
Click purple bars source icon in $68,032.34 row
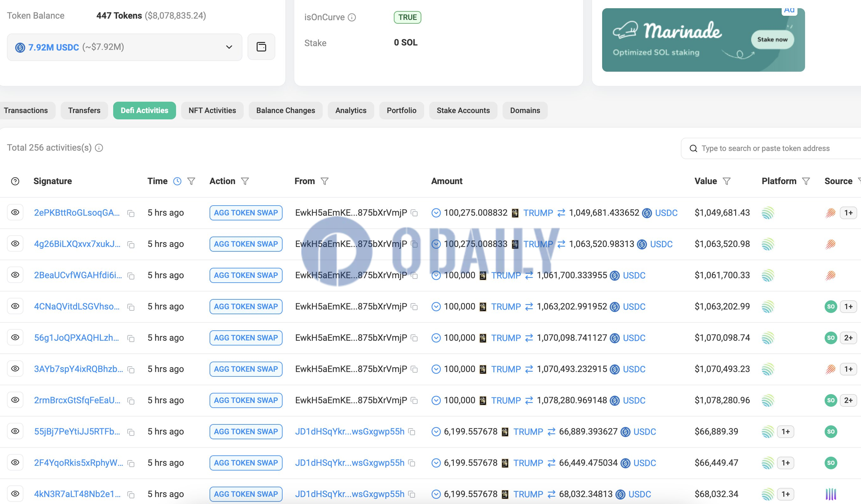click(x=831, y=494)
